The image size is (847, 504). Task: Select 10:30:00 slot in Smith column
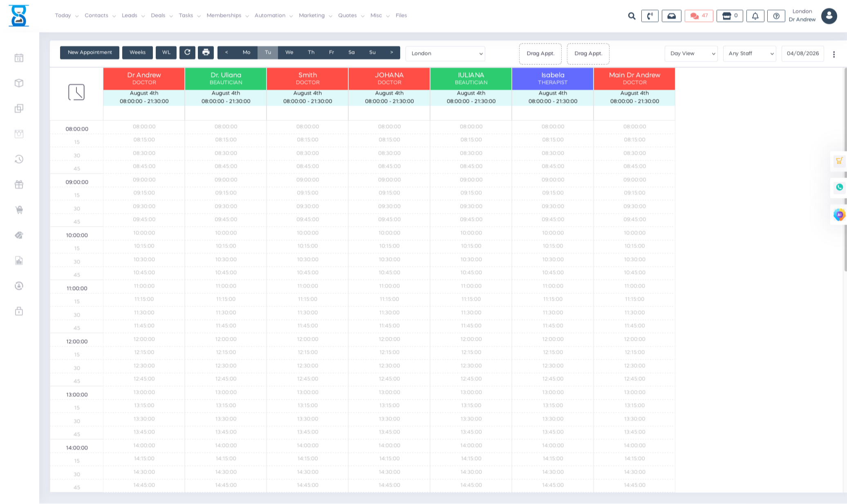(x=307, y=260)
